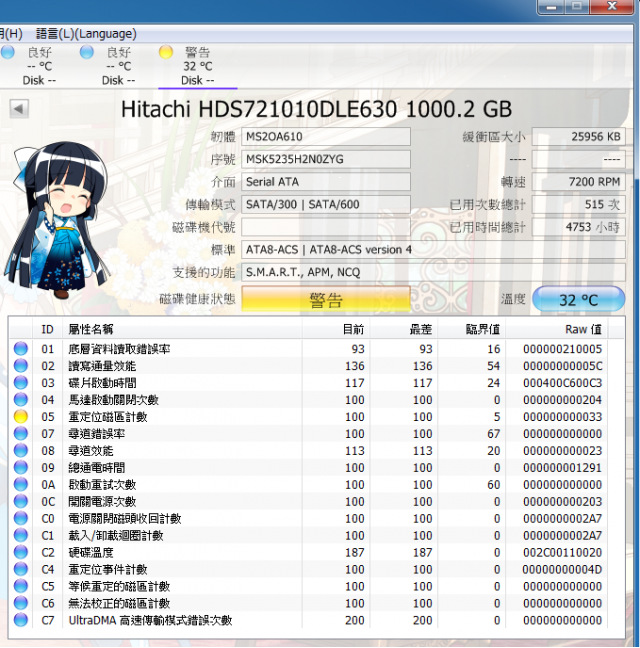This screenshot has height=648, width=640.
Task: Click the status icon for attribute 09
Action: (21, 467)
